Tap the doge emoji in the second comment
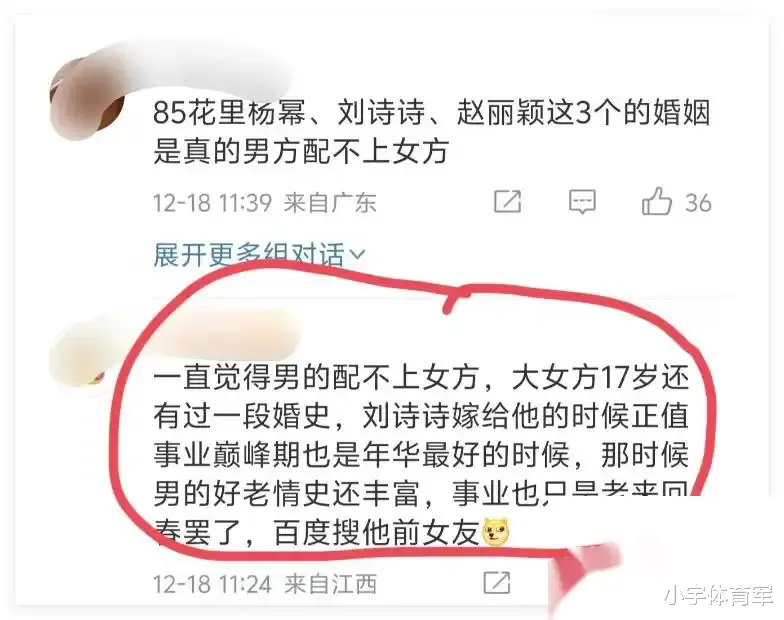This screenshot has width=784, height=620. point(496,532)
